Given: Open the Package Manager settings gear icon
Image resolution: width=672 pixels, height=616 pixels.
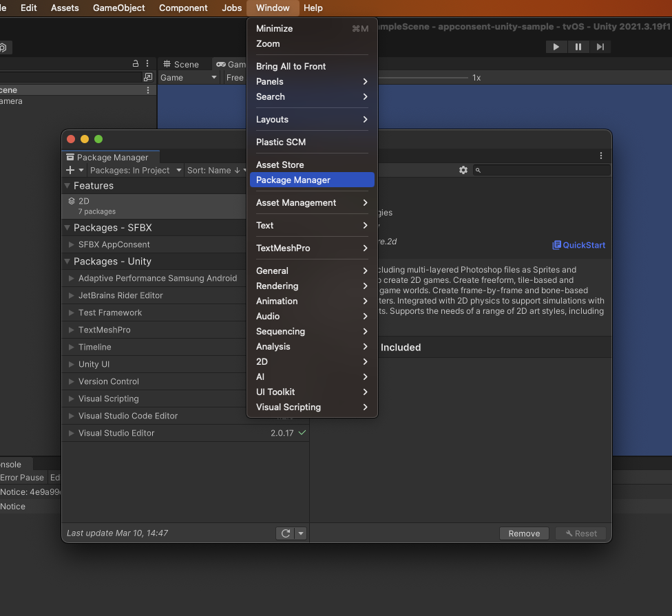Looking at the screenshot, I should point(463,170).
